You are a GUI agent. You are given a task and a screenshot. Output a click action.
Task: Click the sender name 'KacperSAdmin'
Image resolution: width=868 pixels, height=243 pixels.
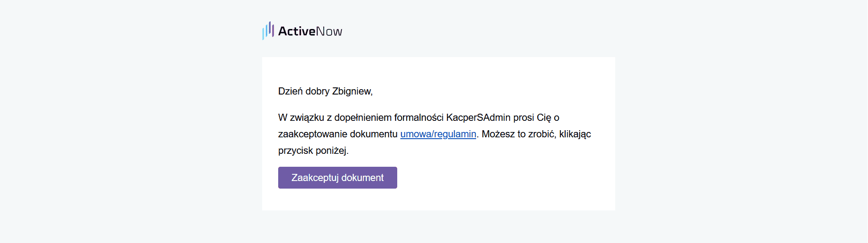click(478, 117)
